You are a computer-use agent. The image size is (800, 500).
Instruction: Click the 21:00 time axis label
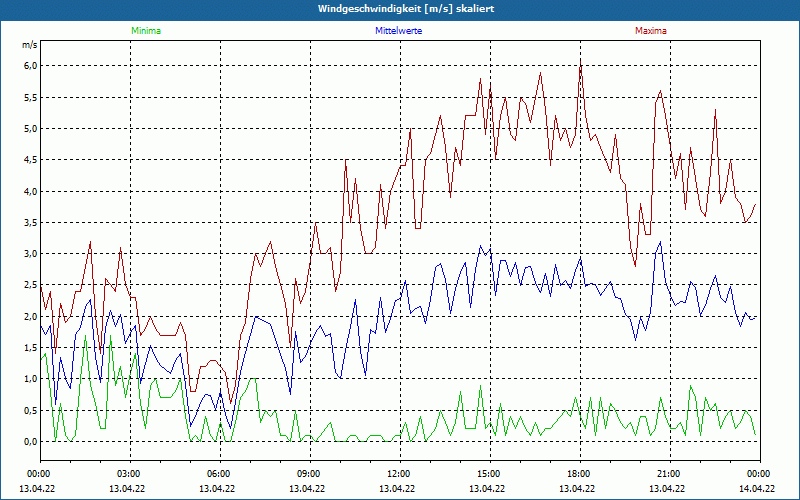(x=669, y=474)
